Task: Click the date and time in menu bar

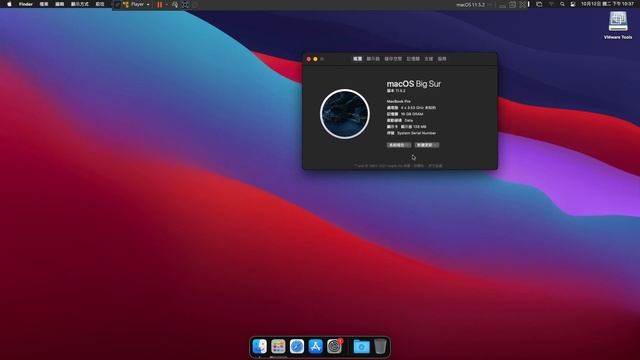Action: [607, 4]
